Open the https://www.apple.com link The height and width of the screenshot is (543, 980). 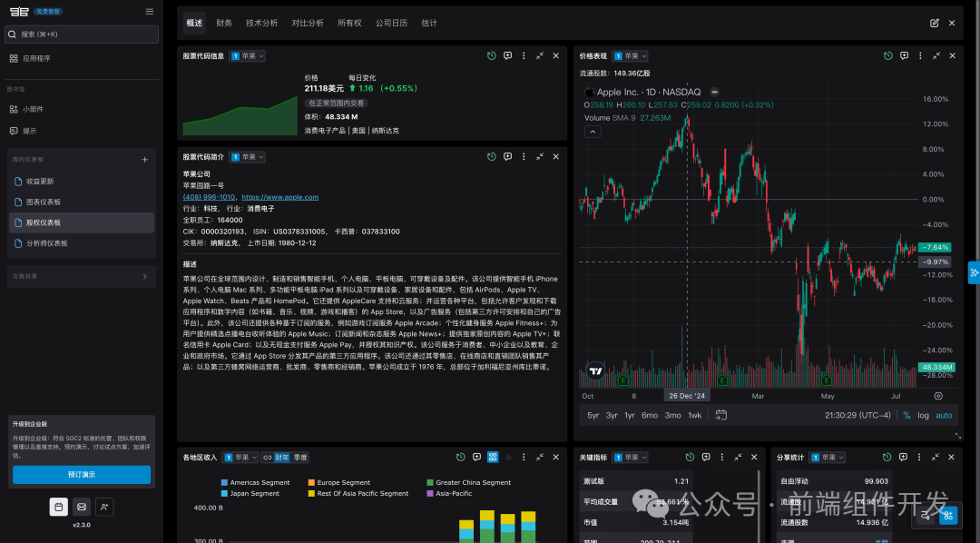point(280,197)
